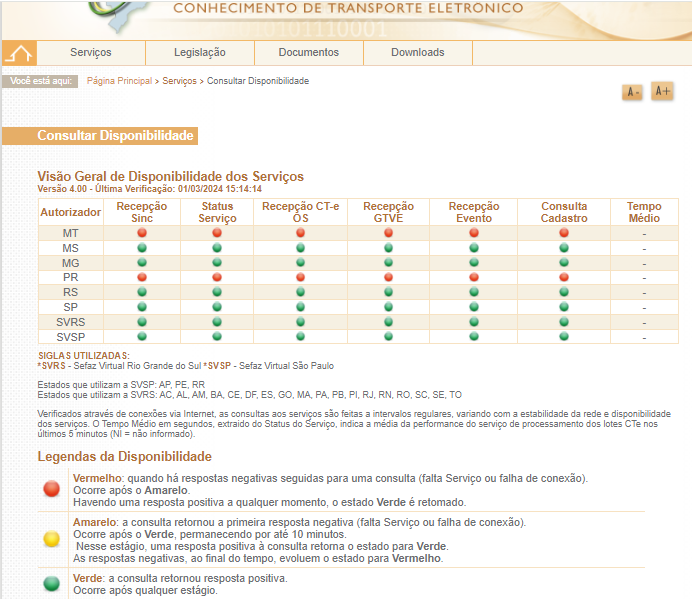Go to the home page icon
The image size is (692, 599).
(19, 53)
